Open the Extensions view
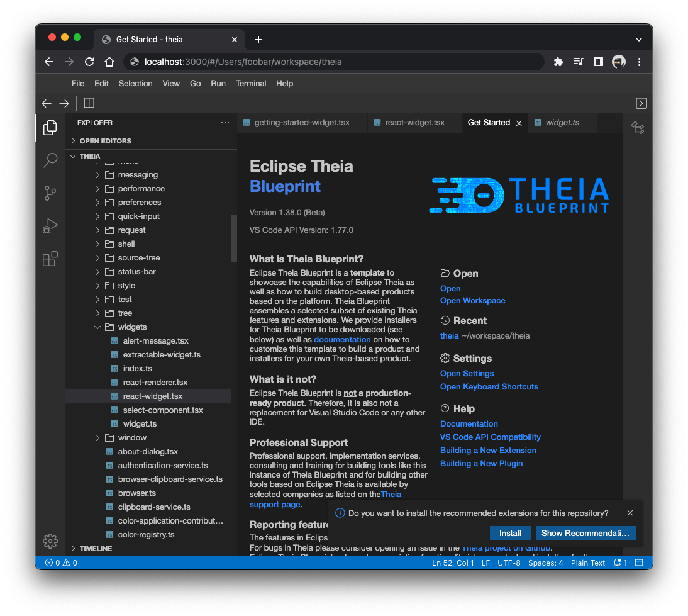The width and height of the screenshot is (688, 616). pyautogui.click(x=50, y=259)
